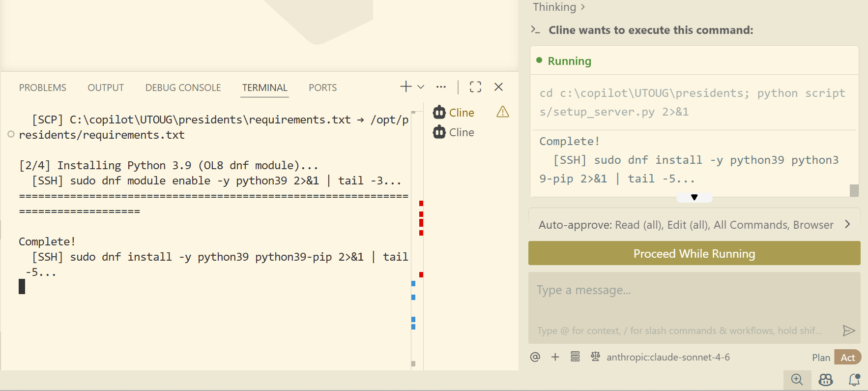Viewport: 868px width, 391px height.
Task: Click the new terminal plus icon
Action: (405, 87)
